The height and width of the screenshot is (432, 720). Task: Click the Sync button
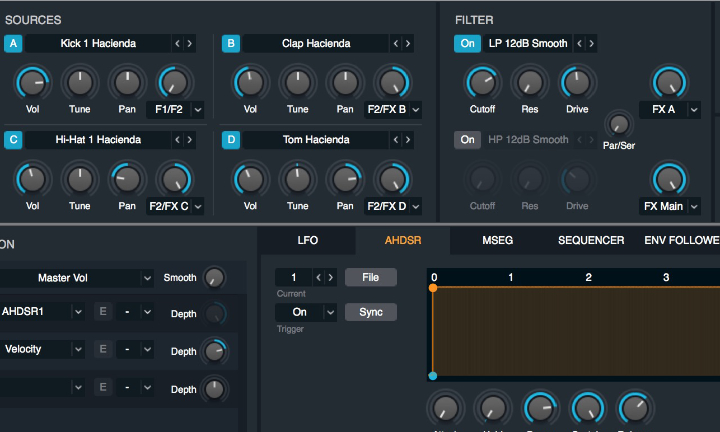click(x=371, y=312)
